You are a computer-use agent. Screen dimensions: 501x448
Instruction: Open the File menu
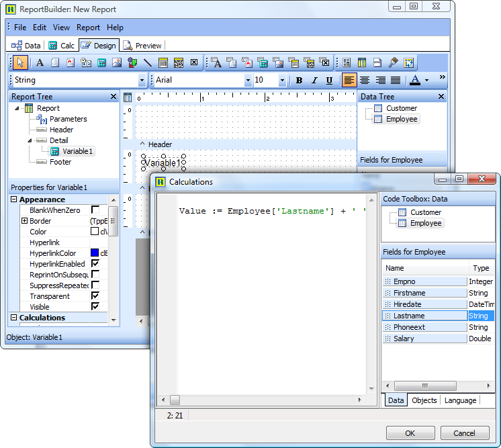click(20, 28)
